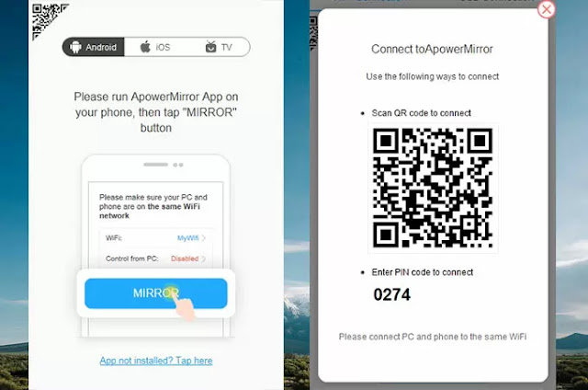Click the Disabled status text
Screen dimensions: 588x390
tap(185, 258)
